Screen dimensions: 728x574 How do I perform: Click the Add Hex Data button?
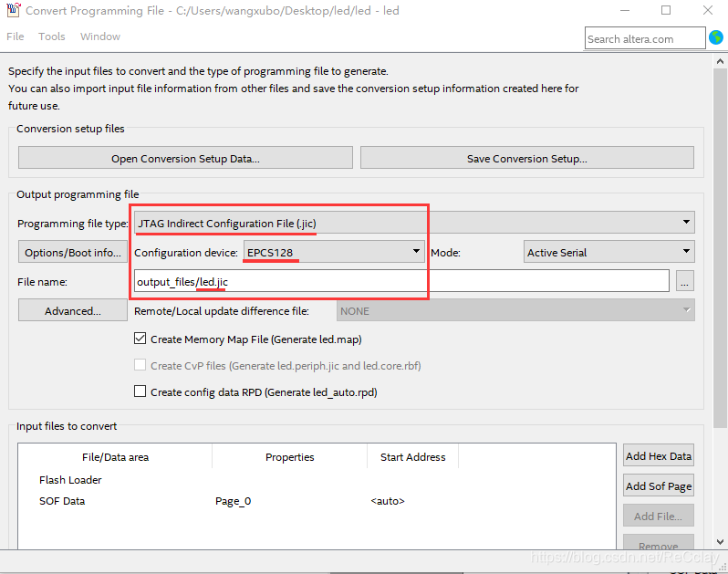tap(659, 455)
